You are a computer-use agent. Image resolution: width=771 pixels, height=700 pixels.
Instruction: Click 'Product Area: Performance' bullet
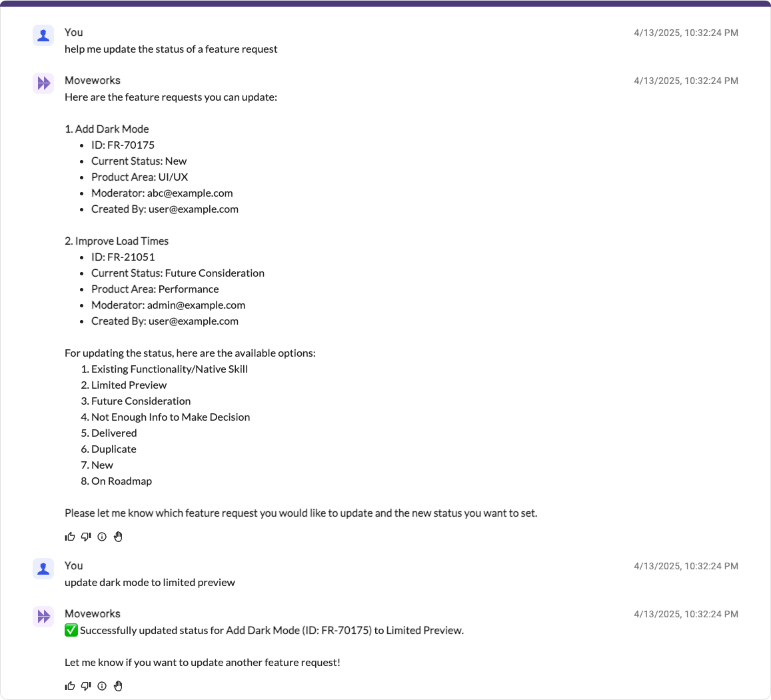155,289
